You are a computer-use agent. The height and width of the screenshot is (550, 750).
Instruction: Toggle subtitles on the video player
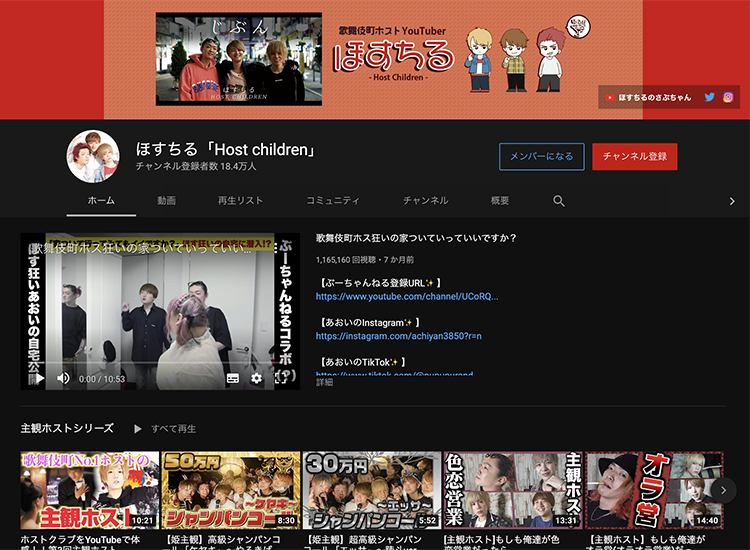233,379
